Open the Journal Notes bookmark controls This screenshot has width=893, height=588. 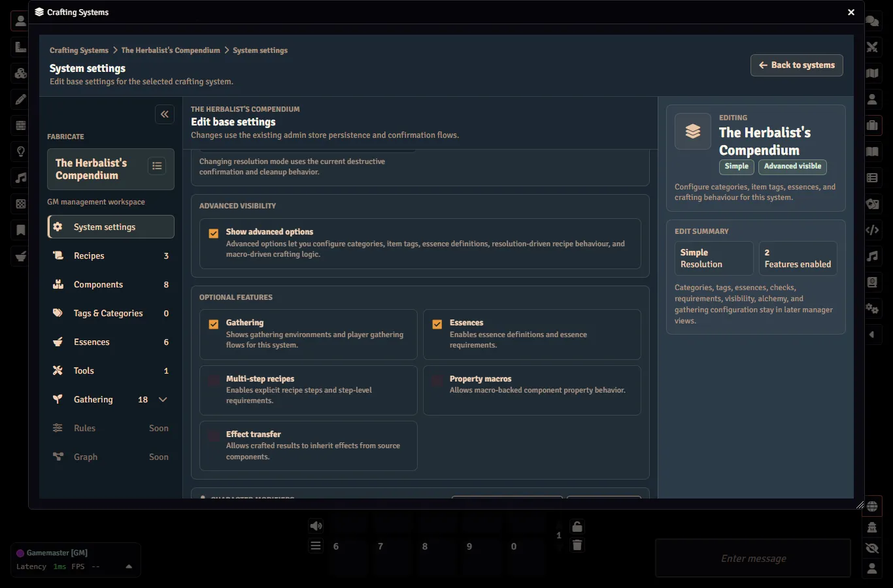[20, 230]
